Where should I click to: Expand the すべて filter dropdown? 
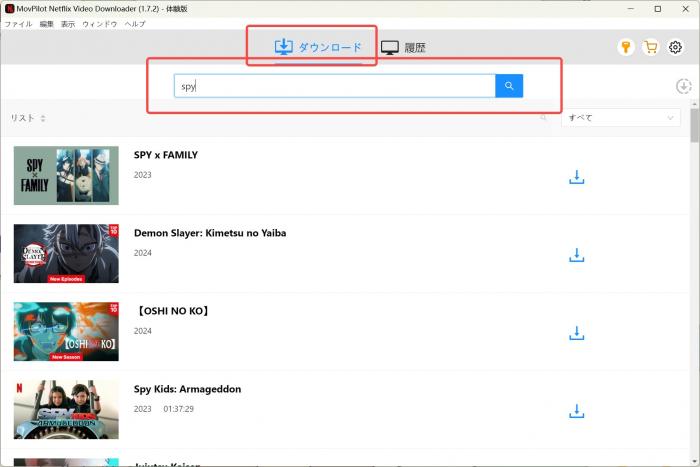point(621,118)
